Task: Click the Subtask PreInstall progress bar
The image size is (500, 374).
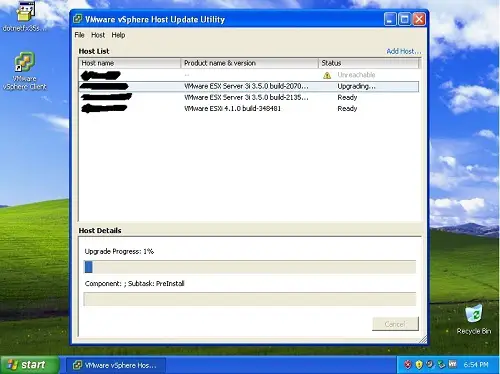Action: (250, 299)
